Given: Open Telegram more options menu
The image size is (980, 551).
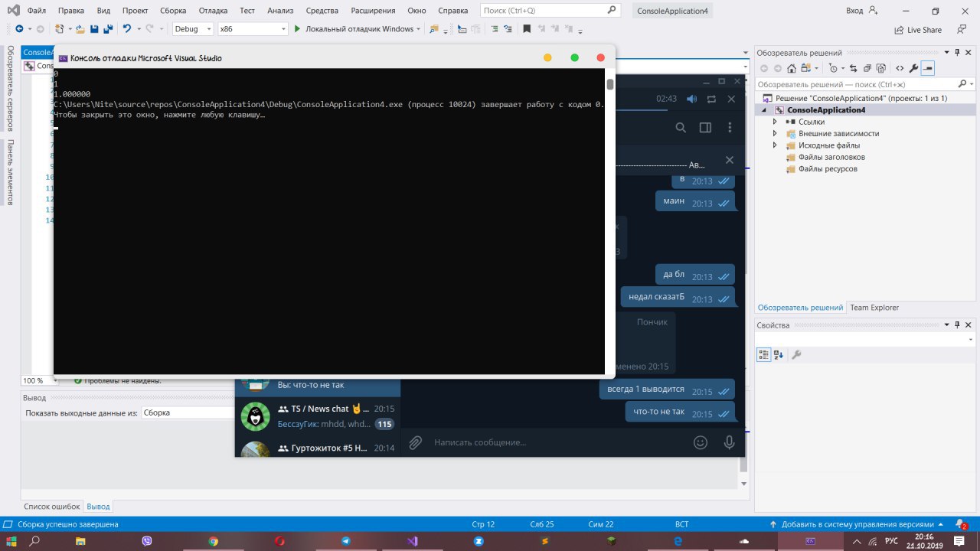Looking at the screenshot, I should [x=730, y=128].
